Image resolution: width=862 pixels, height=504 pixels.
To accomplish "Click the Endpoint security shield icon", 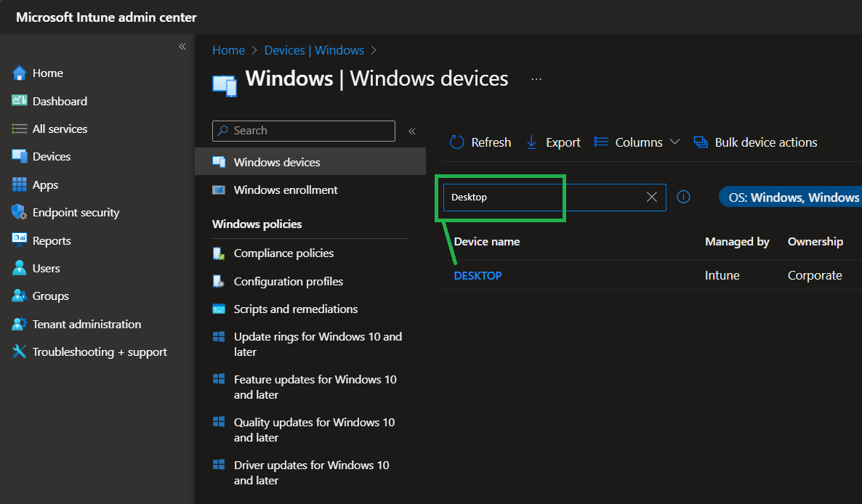I will tap(20, 212).
